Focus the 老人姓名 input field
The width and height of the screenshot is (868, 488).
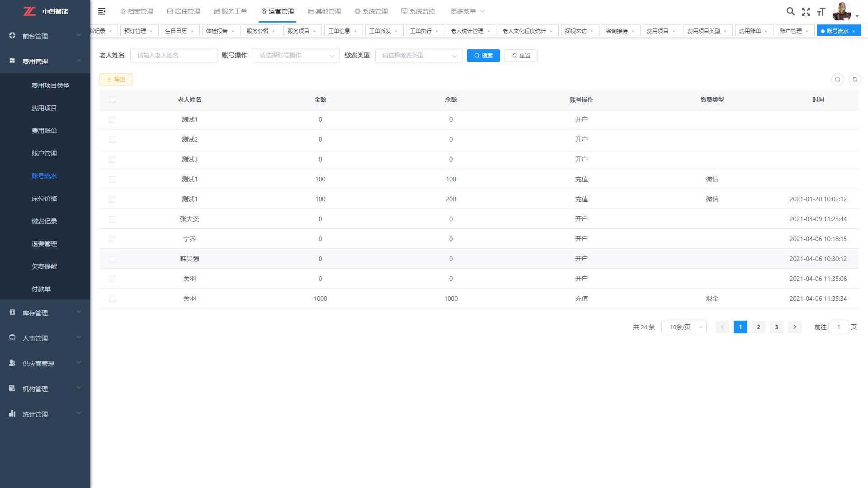click(174, 56)
